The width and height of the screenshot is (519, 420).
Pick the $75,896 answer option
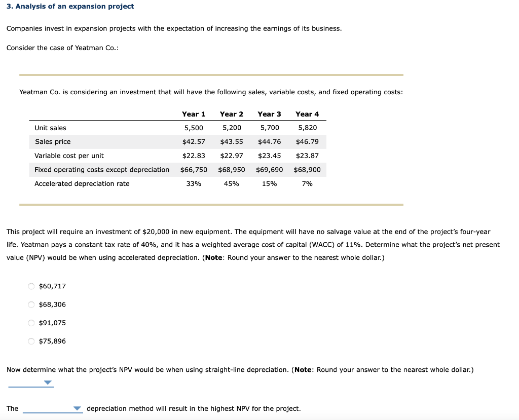[x=31, y=341]
